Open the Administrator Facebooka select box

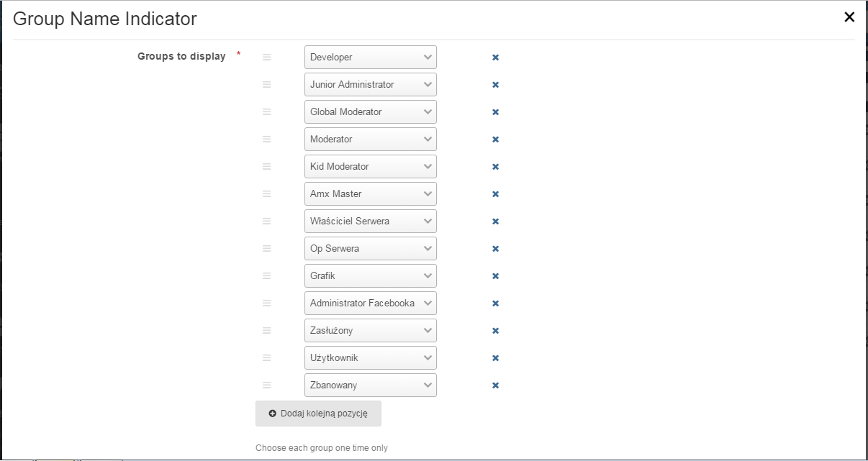click(370, 303)
